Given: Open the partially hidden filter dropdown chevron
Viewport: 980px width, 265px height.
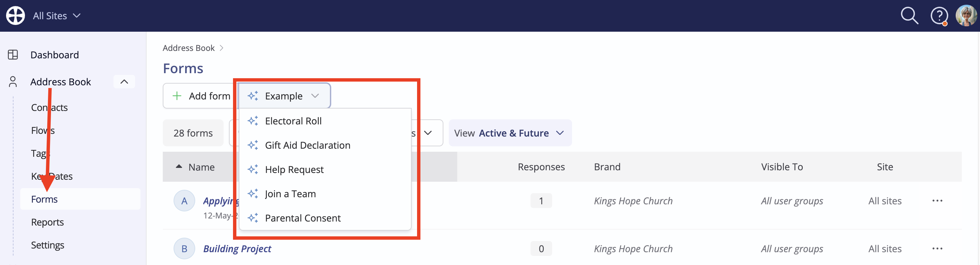Looking at the screenshot, I should click(428, 133).
